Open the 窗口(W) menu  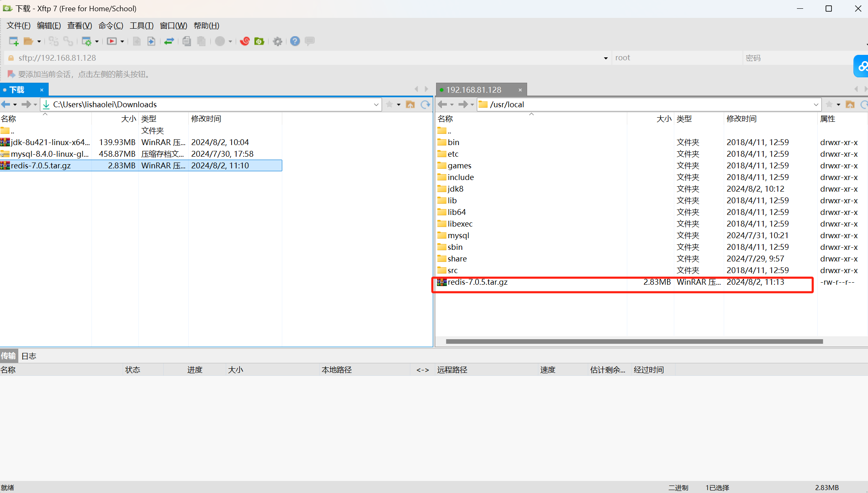(173, 26)
